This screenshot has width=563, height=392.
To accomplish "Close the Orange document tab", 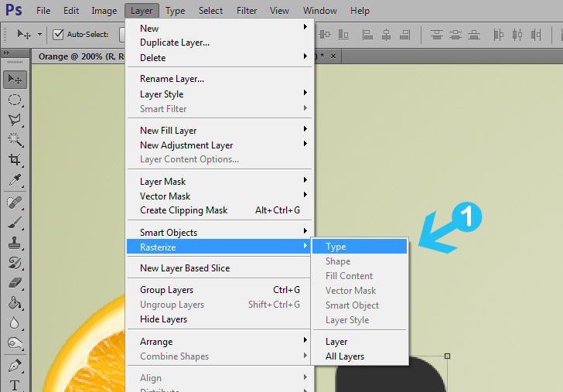I will 333,56.
